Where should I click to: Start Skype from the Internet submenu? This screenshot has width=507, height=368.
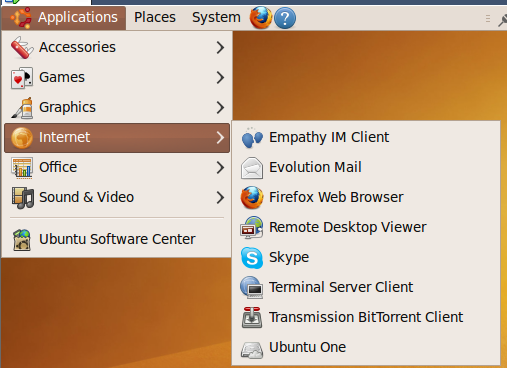click(x=366, y=258)
